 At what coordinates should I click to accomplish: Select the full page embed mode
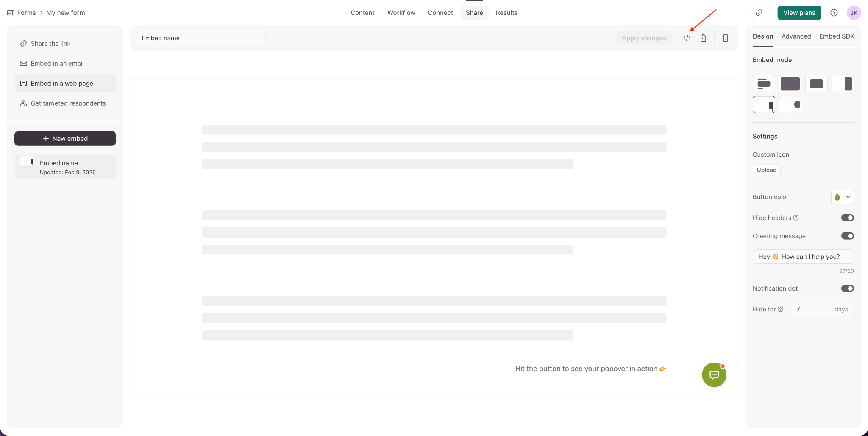790,84
